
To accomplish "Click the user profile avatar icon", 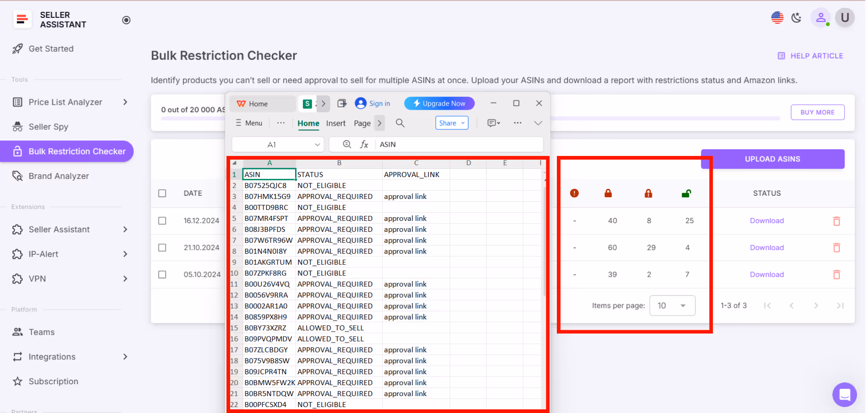I will tap(820, 18).
